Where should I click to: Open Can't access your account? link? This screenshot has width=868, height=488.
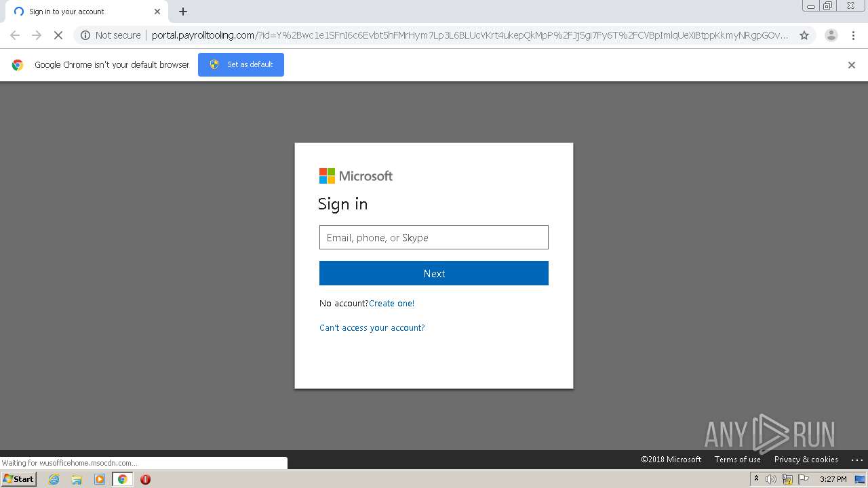pyautogui.click(x=372, y=328)
